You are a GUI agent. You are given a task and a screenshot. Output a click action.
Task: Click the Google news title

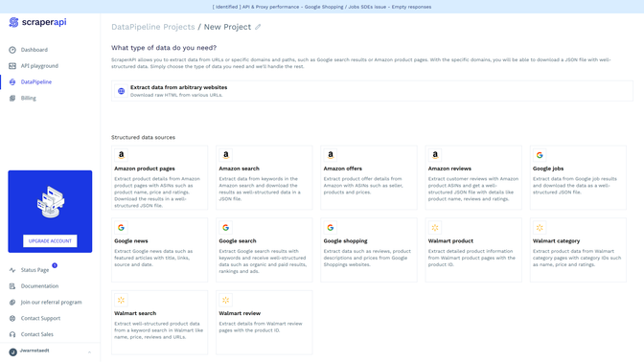(131, 241)
